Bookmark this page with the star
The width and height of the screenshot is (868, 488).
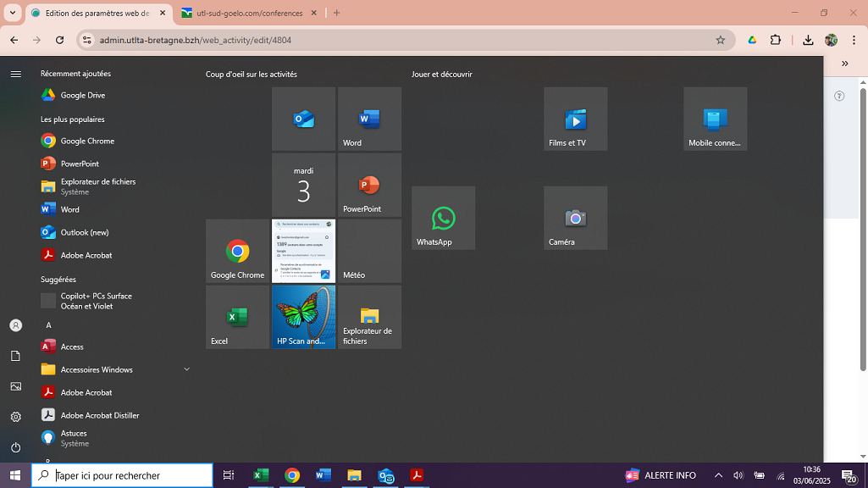(720, 40)
